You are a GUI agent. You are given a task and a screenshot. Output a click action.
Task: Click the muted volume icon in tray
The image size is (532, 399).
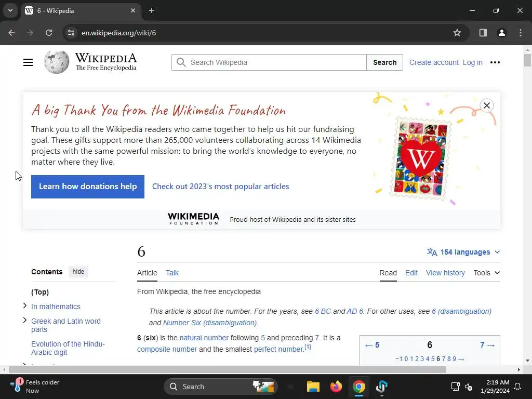pyautogui.click(x=469, y=387)
